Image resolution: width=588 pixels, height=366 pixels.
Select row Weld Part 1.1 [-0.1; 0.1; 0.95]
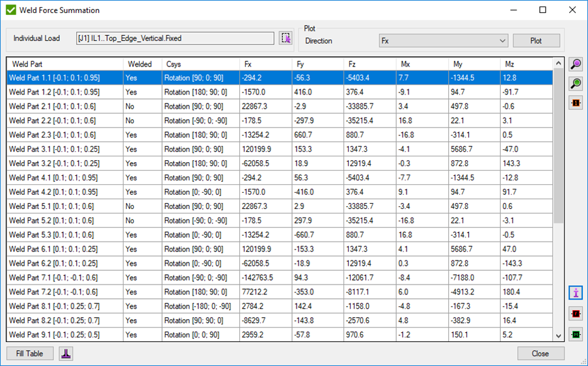pyautogui.click(x=280, y=77)
